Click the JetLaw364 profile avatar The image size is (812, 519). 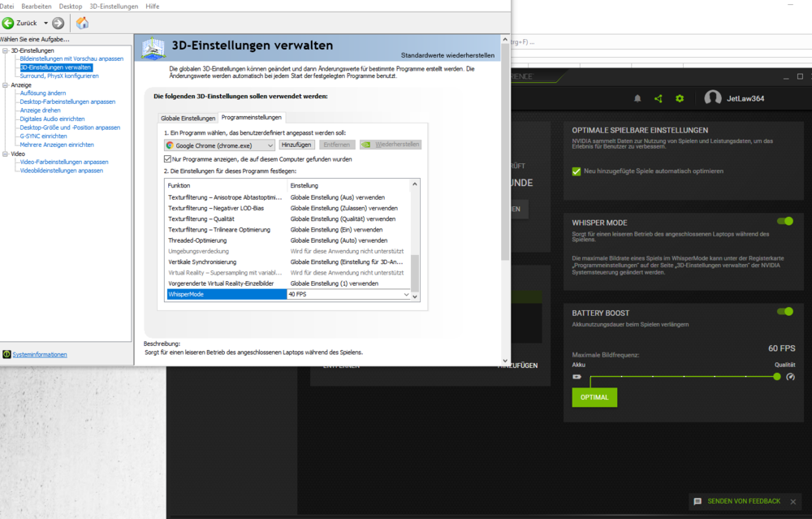(x=712, y=97)
